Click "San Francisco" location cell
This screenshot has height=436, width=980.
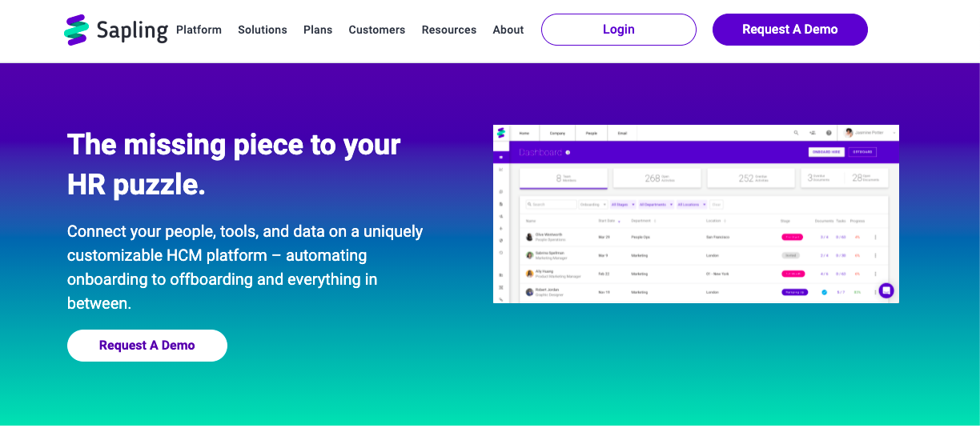[x=717, y=237]
